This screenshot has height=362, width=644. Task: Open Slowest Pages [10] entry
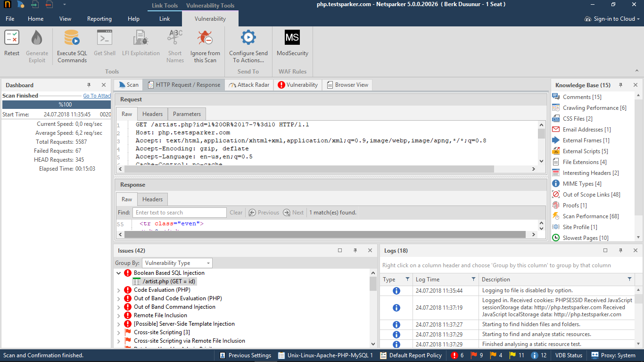(x=580, y=238)
